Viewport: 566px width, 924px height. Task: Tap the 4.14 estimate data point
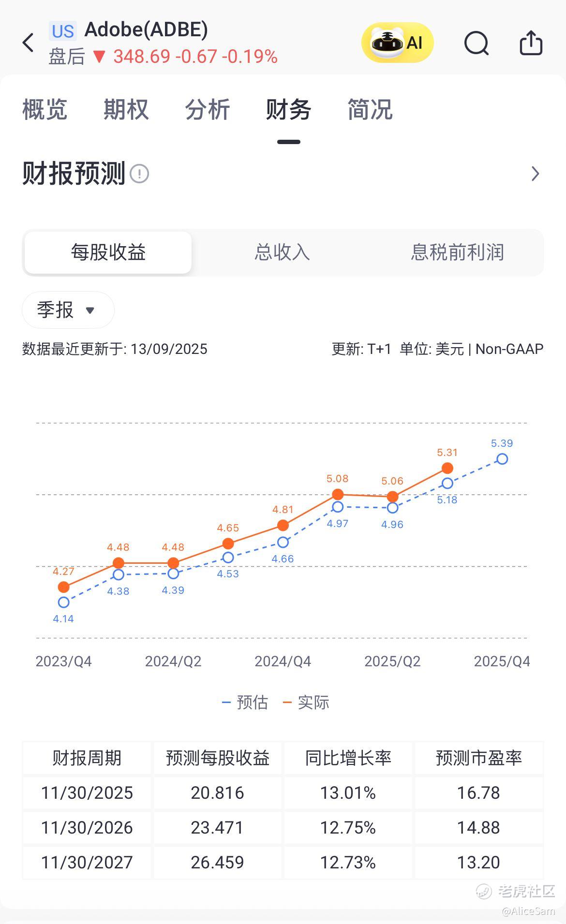(x=63, y=602)
